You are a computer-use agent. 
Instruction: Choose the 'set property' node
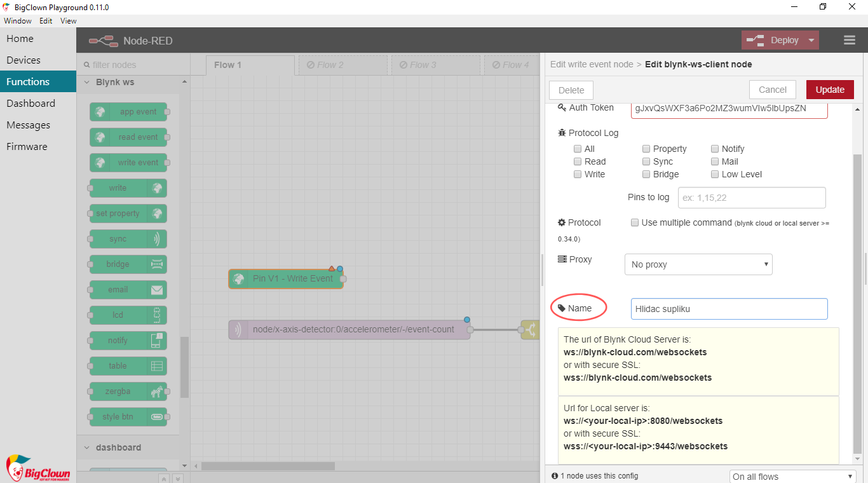(x=128, y=214)
